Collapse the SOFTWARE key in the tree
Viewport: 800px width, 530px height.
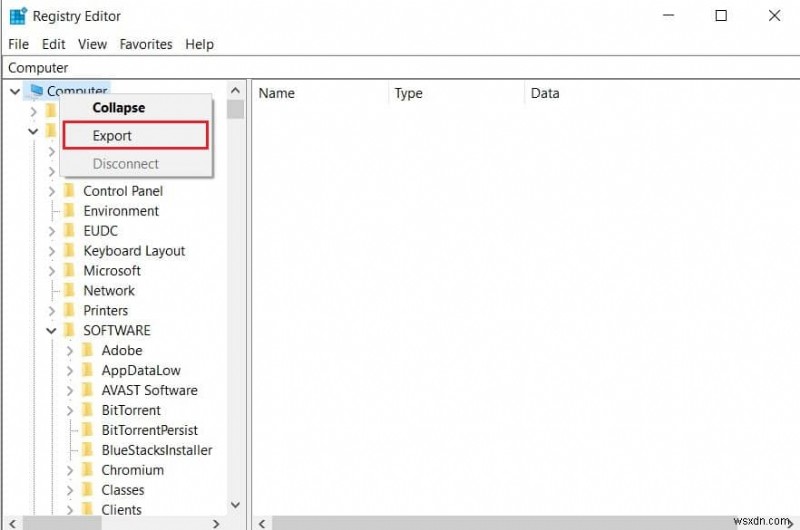(x=52, y=330)
